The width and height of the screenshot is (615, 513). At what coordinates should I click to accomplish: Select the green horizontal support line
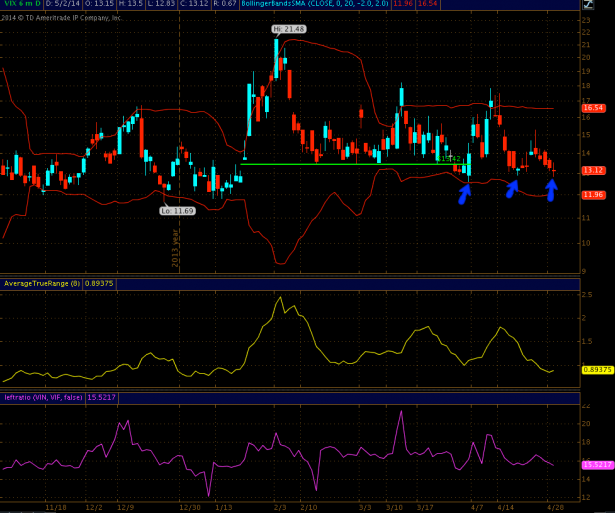click(340, 164)
